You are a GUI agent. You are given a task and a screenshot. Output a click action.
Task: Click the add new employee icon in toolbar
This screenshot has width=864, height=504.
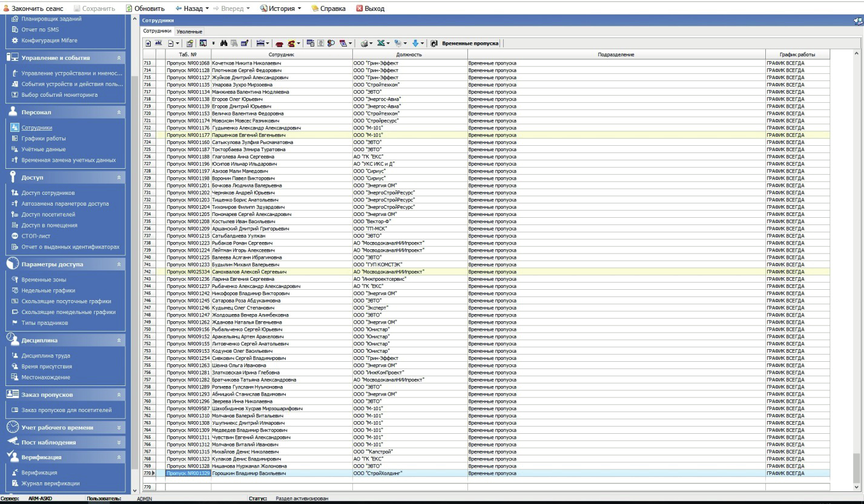point(148,44)
